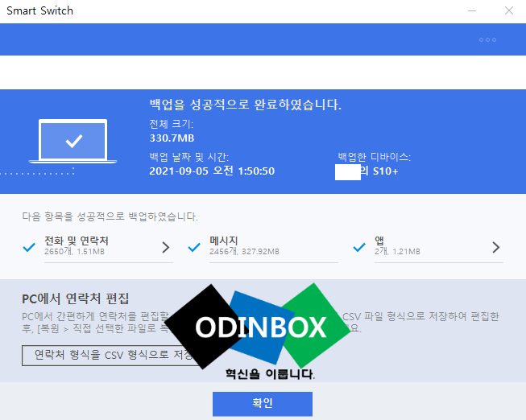Click the 백업을 성공적으로 완료하였습니다 heading
The height and width of the screenshot is (420, 526).
[245, 105]
